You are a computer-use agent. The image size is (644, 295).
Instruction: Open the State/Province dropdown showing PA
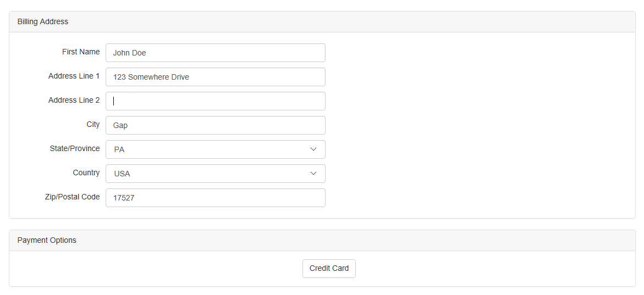point(215,149)
